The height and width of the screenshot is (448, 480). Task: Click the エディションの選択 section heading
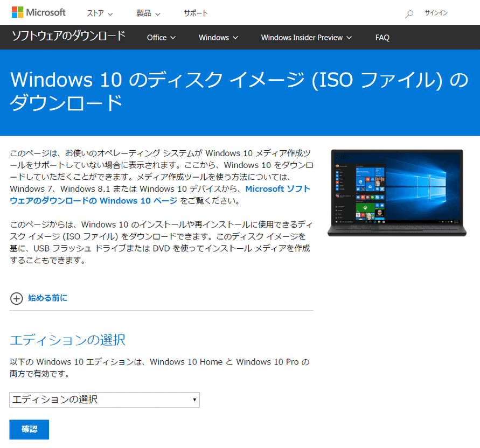(x=68, y=340)
